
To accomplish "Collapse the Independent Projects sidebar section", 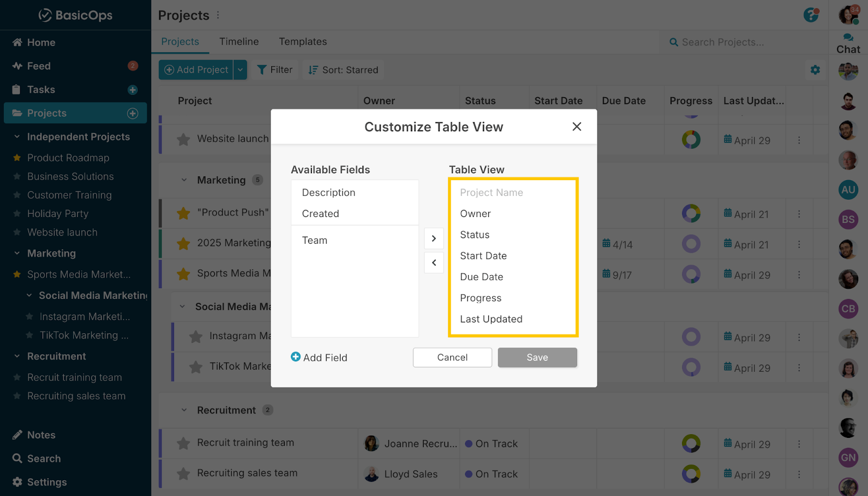I will (17, 137).
